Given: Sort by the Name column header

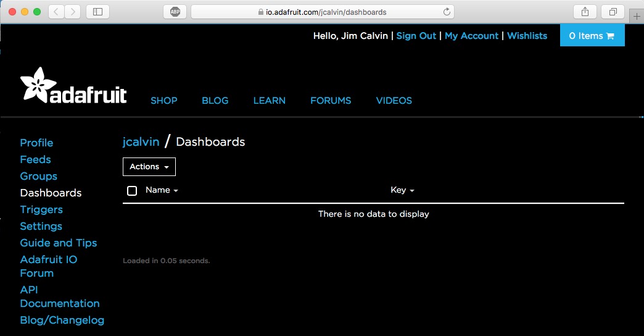Looking at the screenshot, I should click(162, 190).
